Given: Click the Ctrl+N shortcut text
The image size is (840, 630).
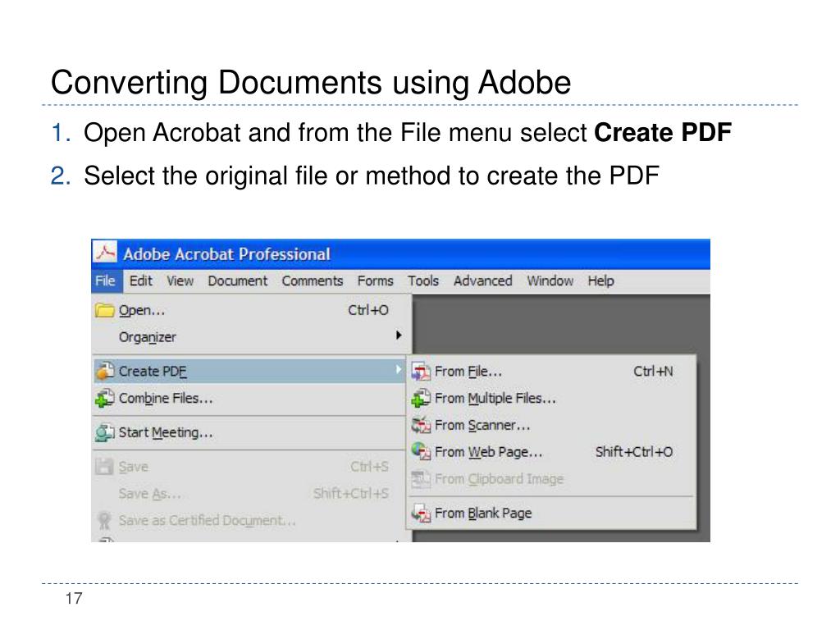Looking at the screenshot, I should coord(653,372).
